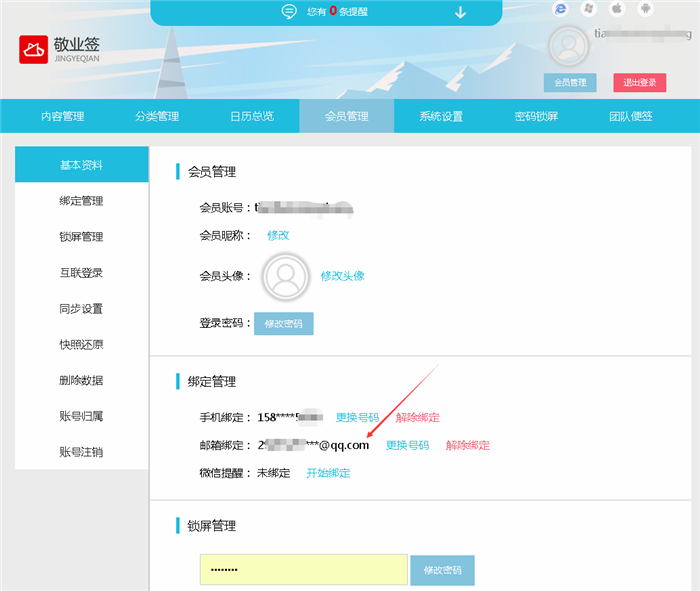Click the lock screen password field
The width and height of the screenshot is (700, 591).
point(303,569)
